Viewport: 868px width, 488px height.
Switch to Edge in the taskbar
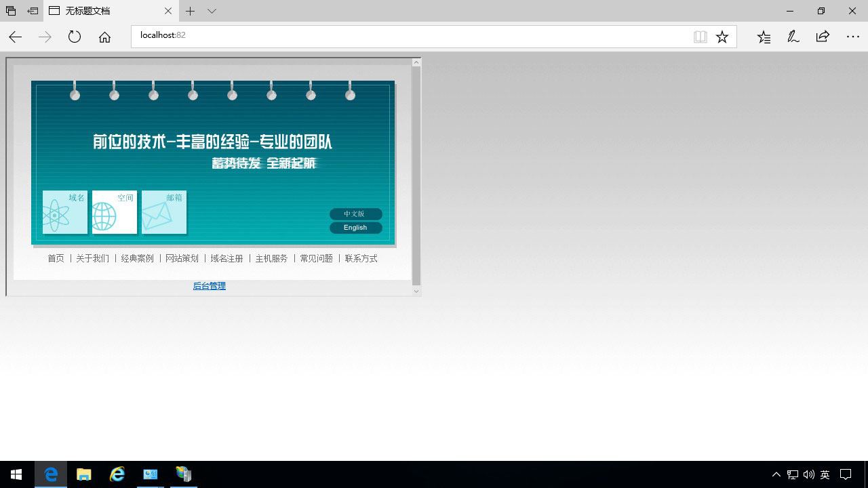[51, 474]
